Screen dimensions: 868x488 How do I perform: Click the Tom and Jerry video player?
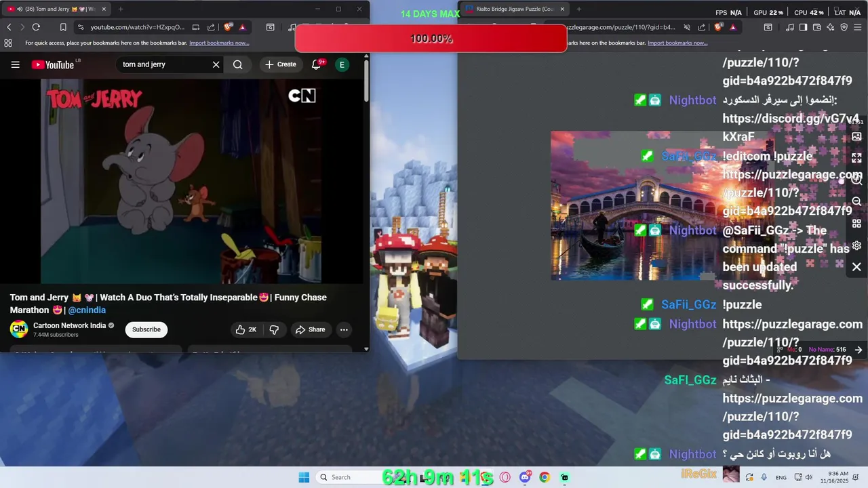[x=182, y=182]
